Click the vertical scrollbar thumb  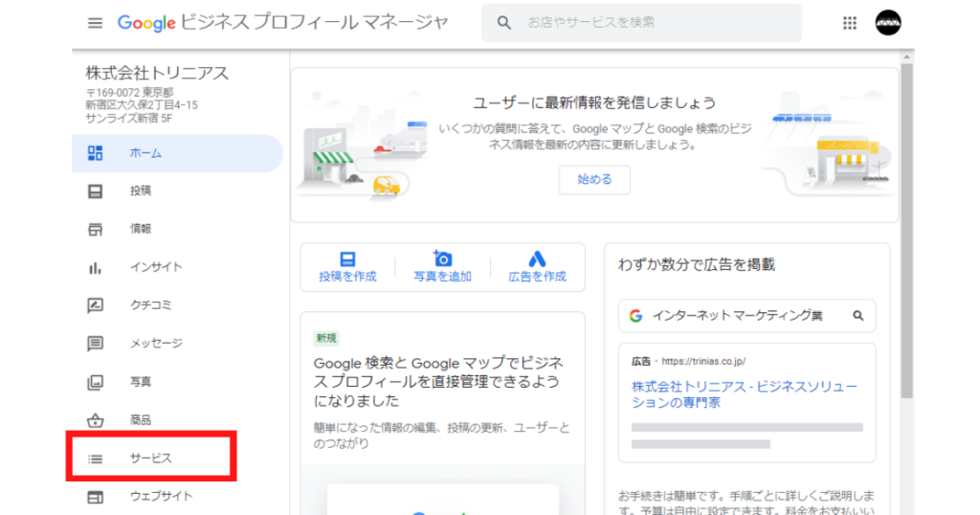coord(907,230)
